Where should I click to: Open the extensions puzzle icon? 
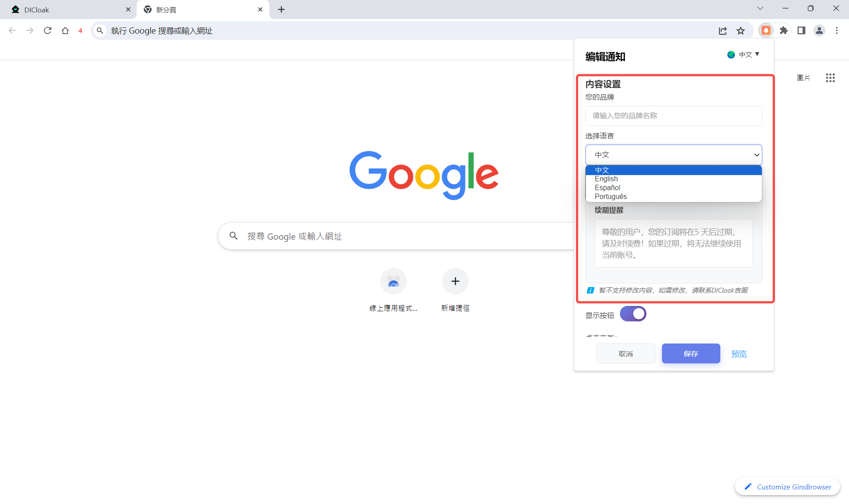pos(784,31)
